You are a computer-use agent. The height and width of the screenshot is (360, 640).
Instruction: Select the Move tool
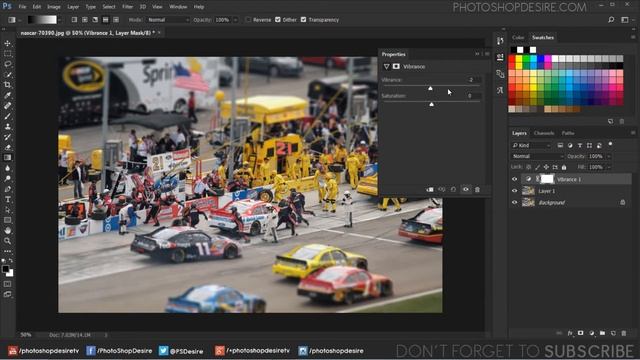point(7,43)
